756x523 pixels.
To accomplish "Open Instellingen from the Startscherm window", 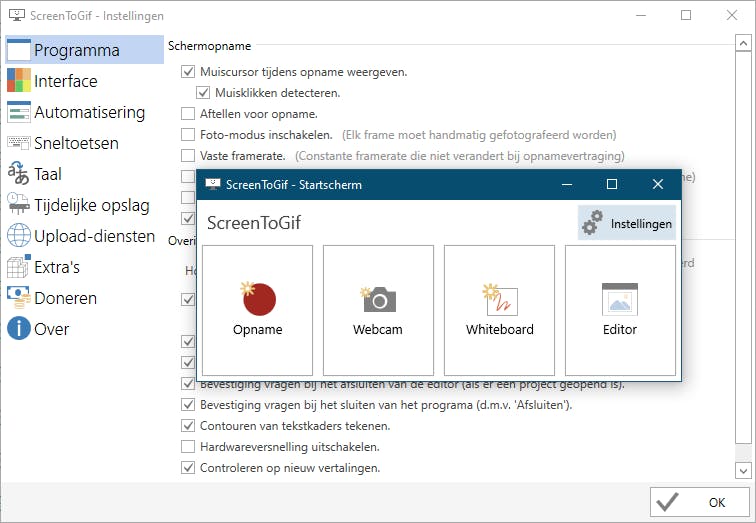I will click(626, 223).
